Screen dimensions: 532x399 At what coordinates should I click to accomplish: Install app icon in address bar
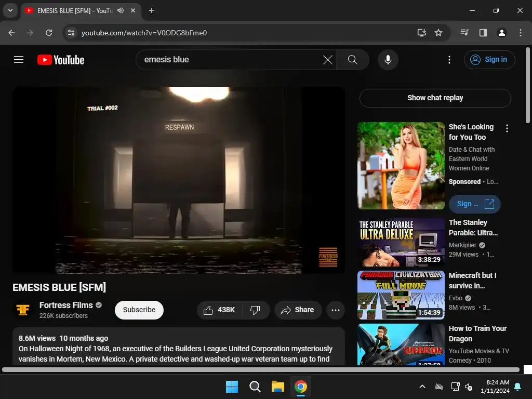pyautogui.click(x=421, y=33)
